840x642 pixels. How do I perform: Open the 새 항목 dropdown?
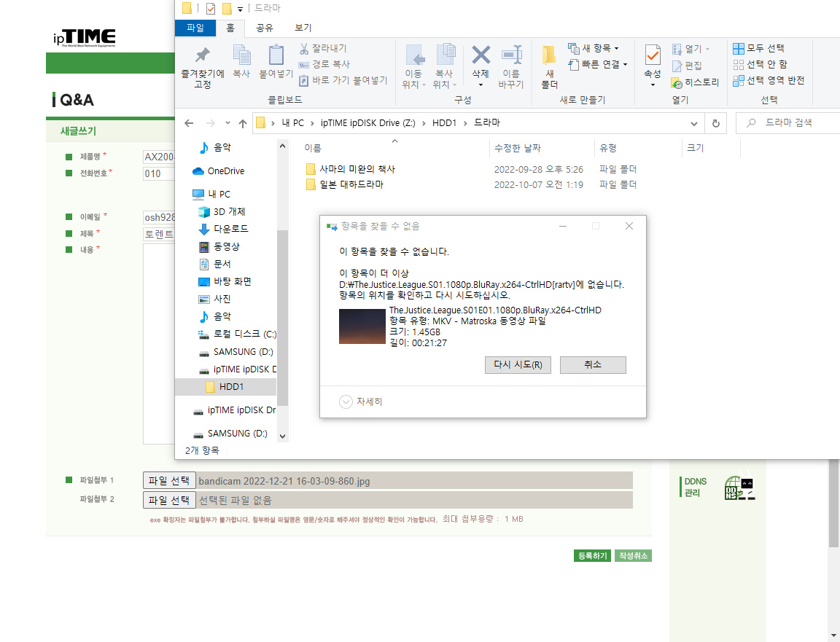tap(594, 48)
